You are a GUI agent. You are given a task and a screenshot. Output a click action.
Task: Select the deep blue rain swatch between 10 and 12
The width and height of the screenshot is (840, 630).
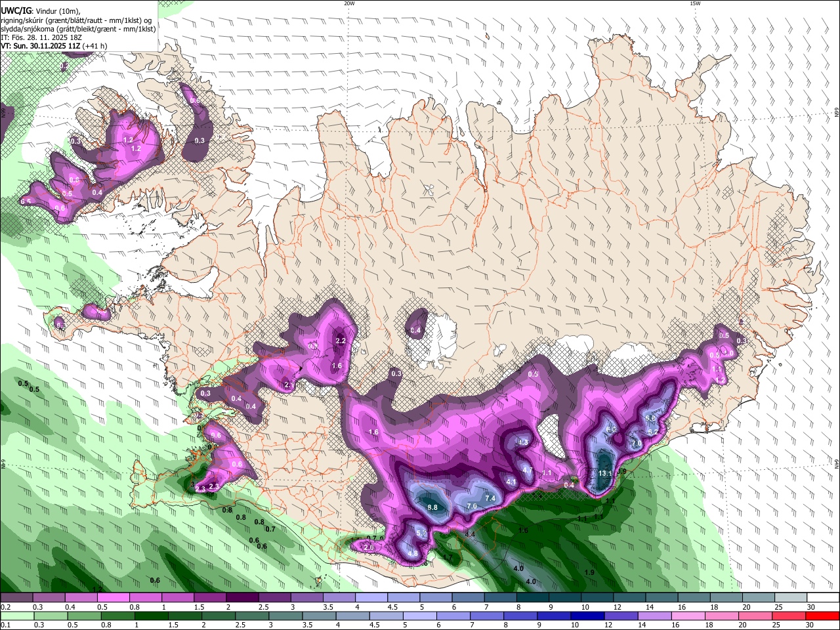point(586,616)
